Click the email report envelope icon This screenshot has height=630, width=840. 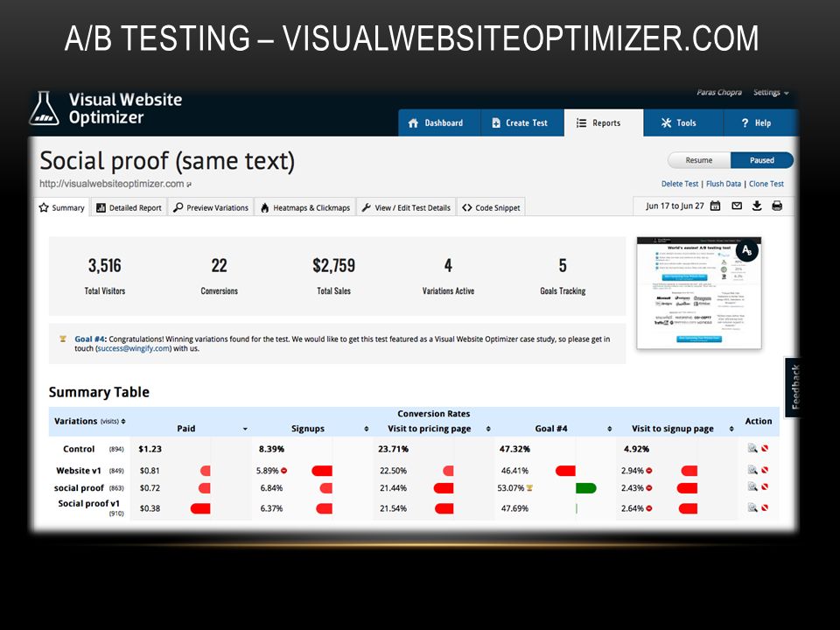coord(737,206)
